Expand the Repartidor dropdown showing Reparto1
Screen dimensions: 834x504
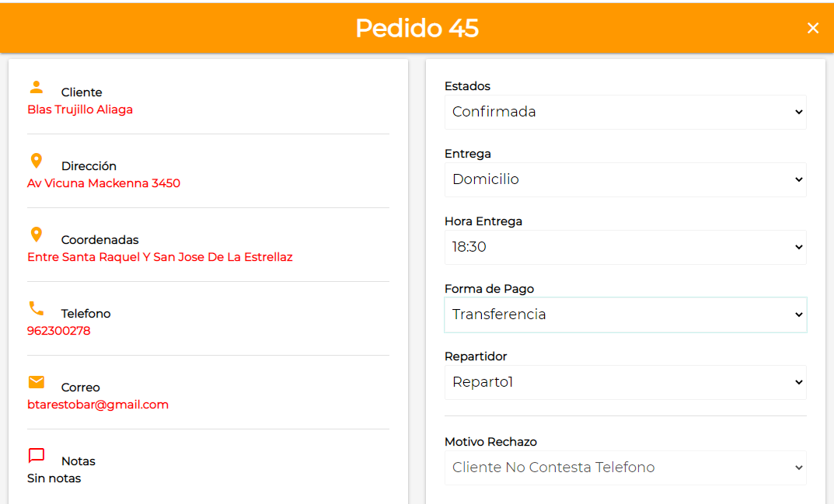625,382
